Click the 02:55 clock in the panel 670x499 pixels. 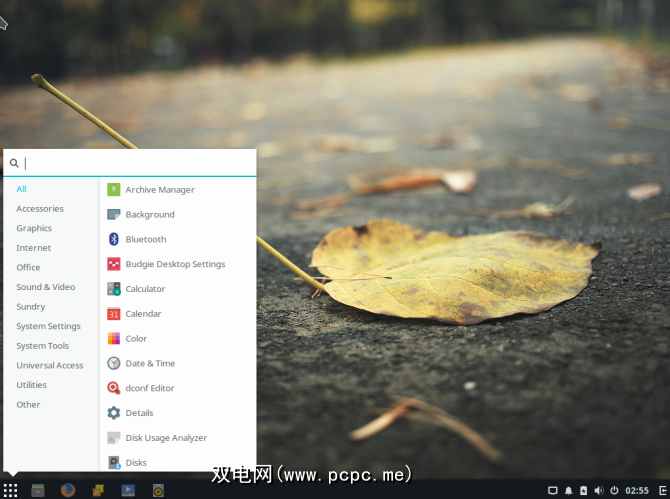coord(637,490)
